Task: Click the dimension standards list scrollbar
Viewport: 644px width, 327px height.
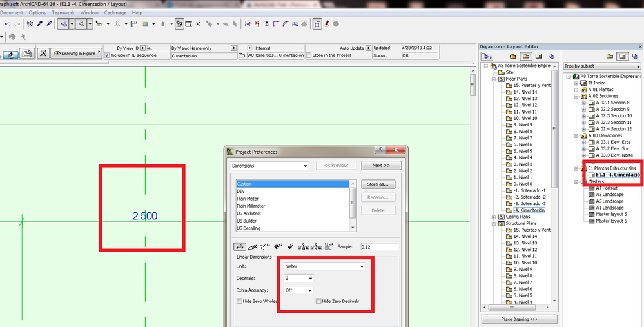Action: 353,206
